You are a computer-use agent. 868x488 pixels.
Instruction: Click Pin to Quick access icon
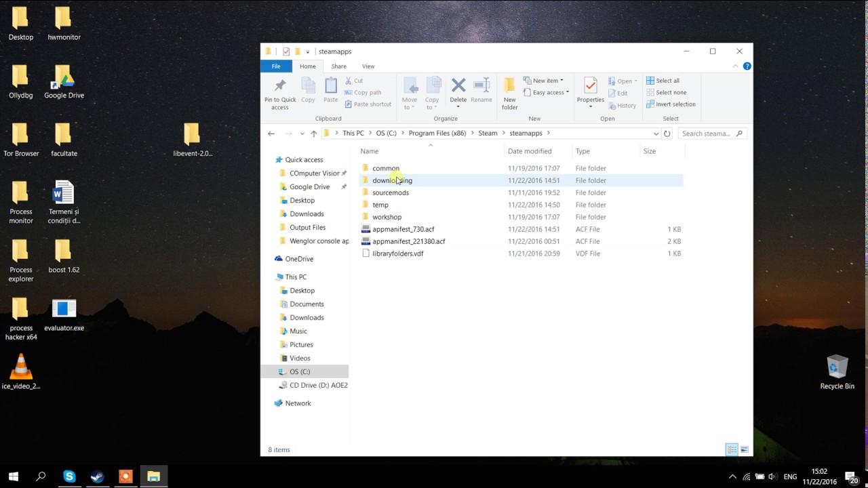280,86
